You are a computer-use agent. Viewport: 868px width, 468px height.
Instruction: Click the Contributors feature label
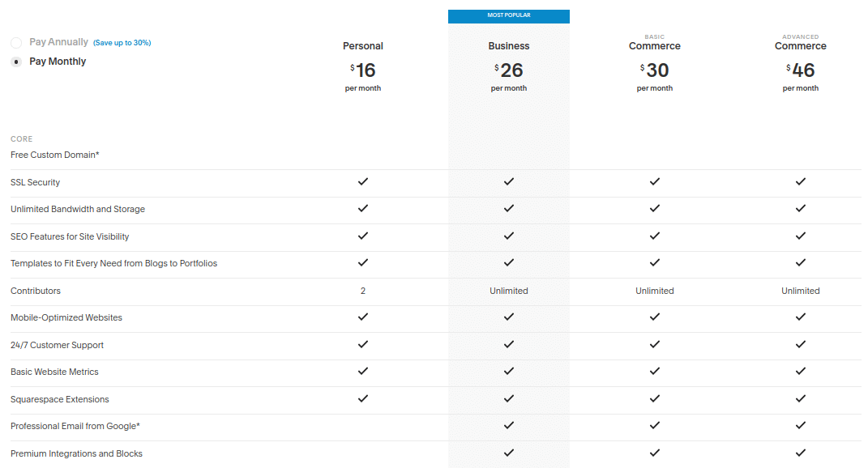click(36, 291)
